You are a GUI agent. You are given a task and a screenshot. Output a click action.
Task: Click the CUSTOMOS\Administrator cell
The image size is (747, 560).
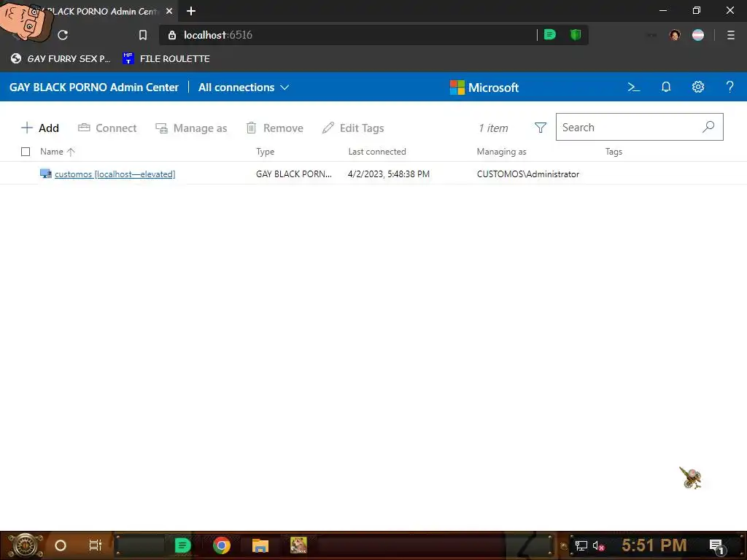click(528, 174)
